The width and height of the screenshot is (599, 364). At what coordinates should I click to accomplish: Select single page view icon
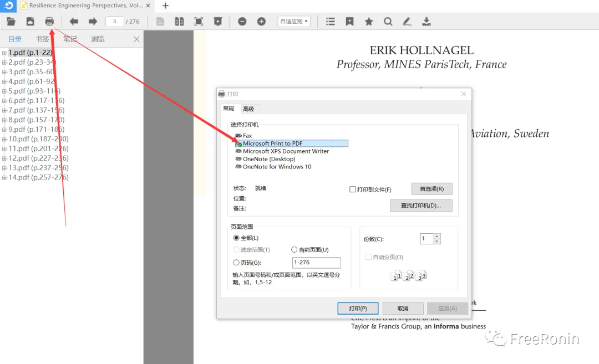click(160, 22)
